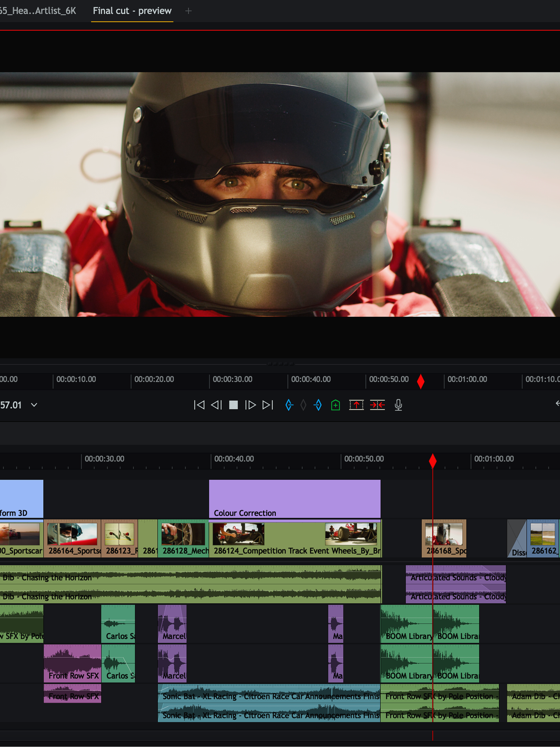Click the lift edit red arrow icon

pos(356,405)
